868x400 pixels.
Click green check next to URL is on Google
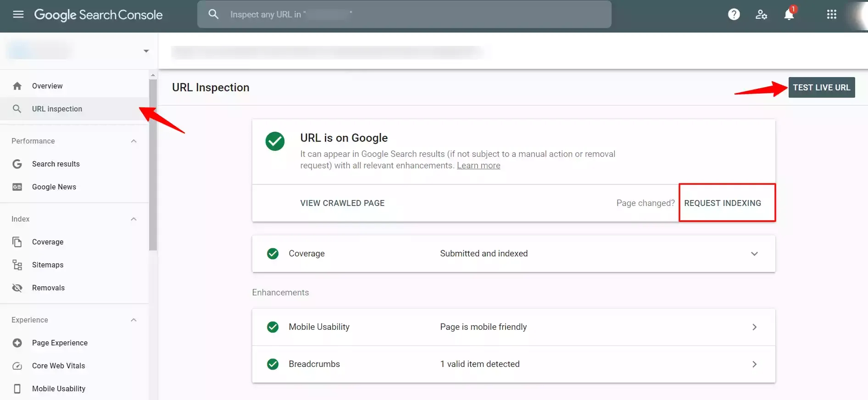point(275,141)
